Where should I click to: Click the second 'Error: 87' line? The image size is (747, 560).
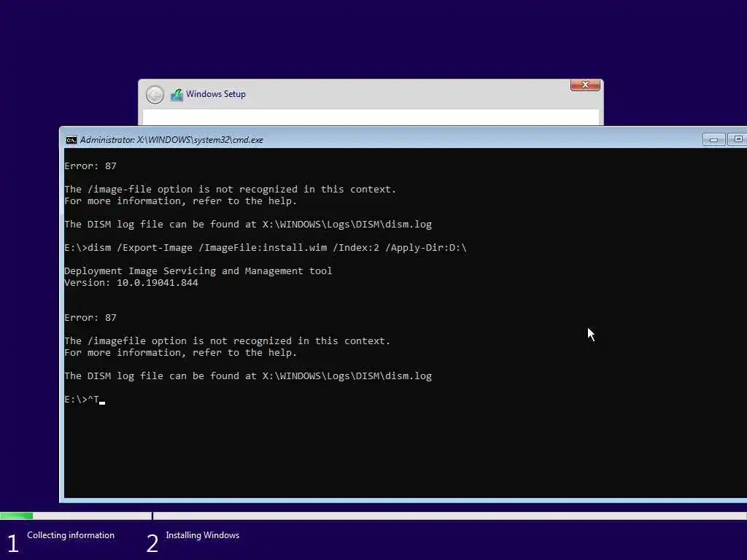(90, 318)
